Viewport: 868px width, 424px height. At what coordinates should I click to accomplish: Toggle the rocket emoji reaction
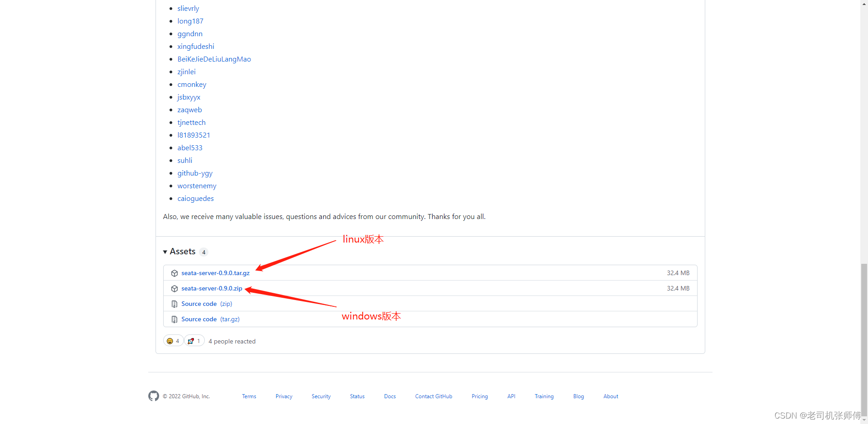pos(194,341)
